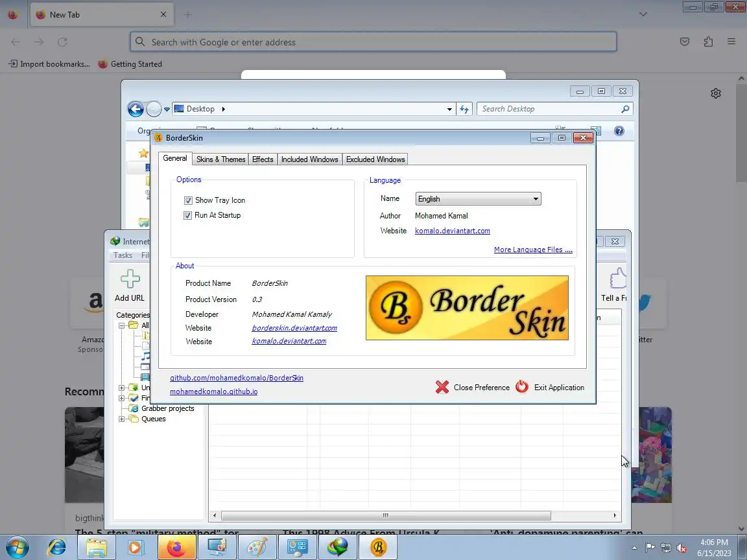Open the New Tab personalize gear icon

pyautogui.click(x=716, y=93)
